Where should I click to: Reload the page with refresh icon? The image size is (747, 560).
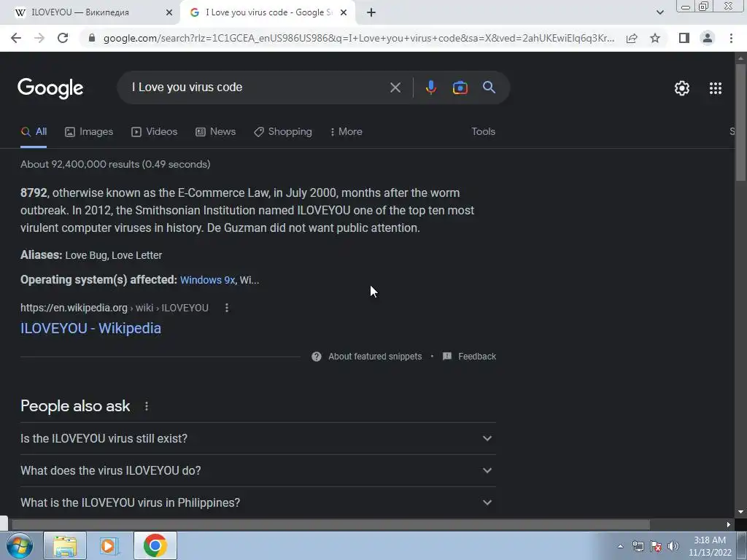(x=63, y=38)
